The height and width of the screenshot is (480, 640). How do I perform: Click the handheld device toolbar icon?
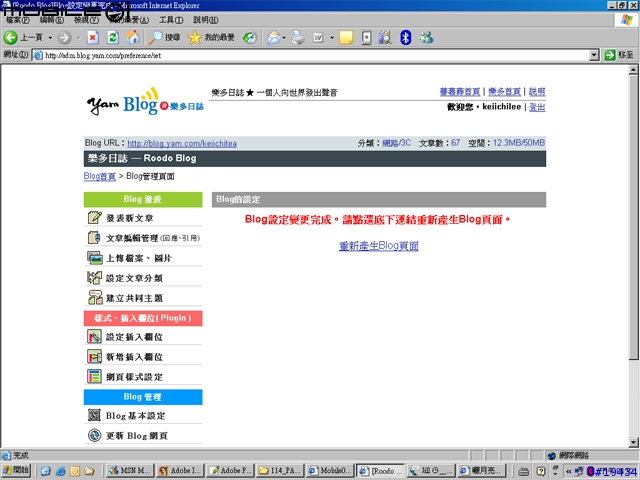click(x=366, y=38)
